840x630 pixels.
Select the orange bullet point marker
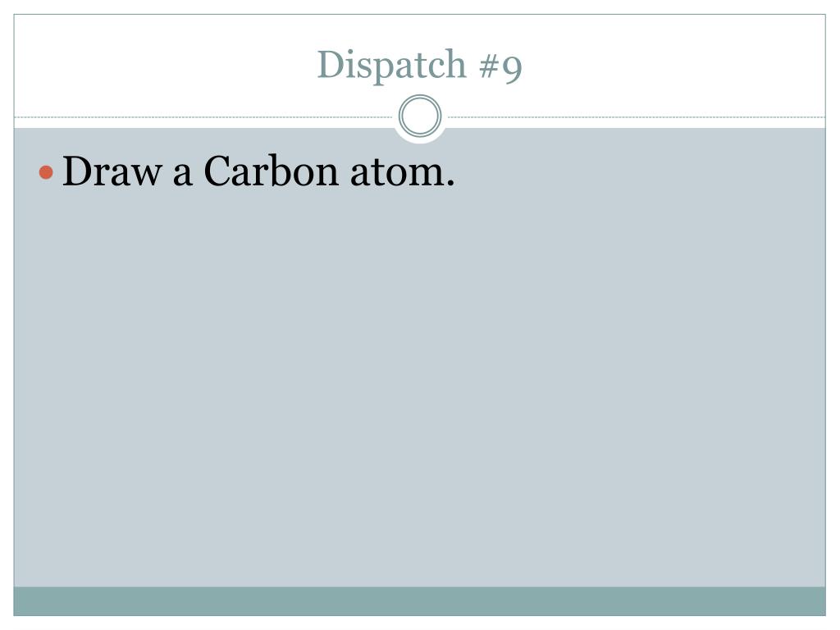(x=46, y=172)
